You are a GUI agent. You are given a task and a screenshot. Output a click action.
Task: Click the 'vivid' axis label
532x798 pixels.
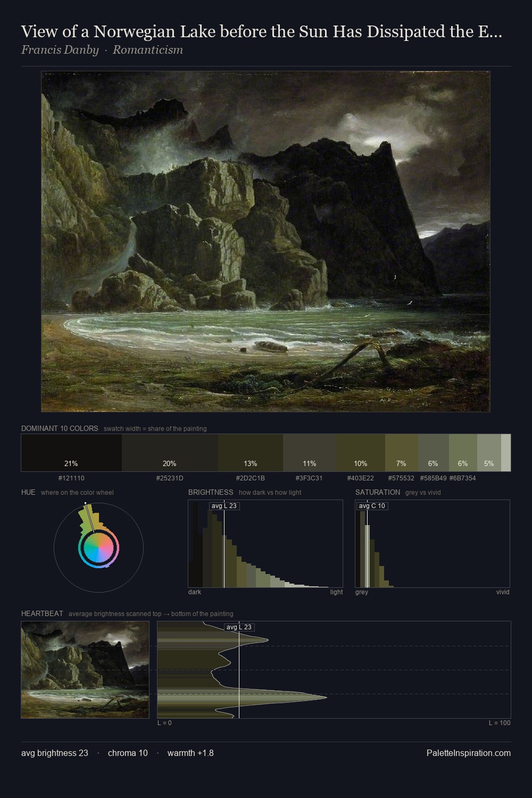pyautogui.click(x=503, y=592)
